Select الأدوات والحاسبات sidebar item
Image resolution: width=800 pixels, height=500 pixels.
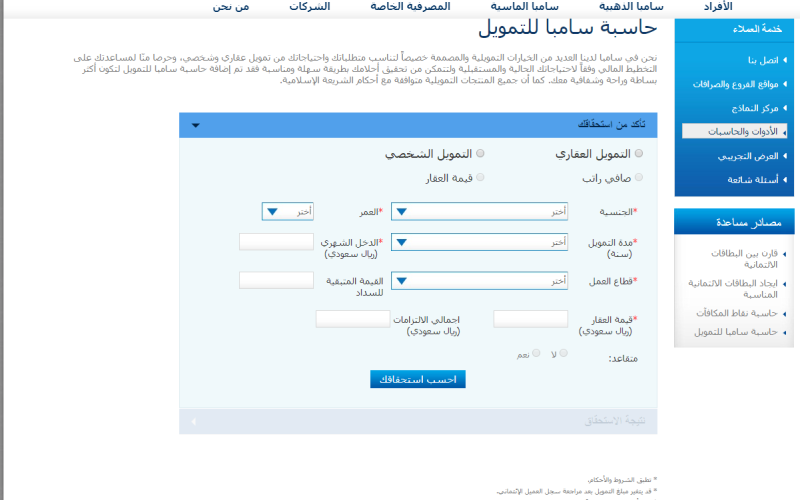click(x=734, y=131)
